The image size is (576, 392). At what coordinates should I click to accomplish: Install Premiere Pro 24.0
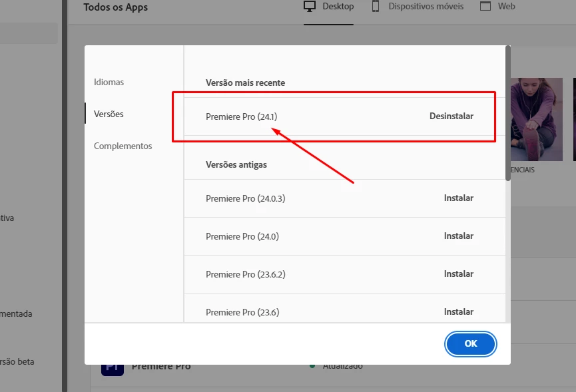click(x=458, y=236)
